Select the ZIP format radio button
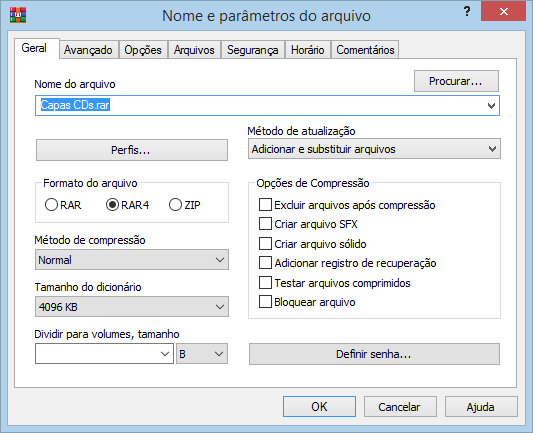 (x=175, y=205)
